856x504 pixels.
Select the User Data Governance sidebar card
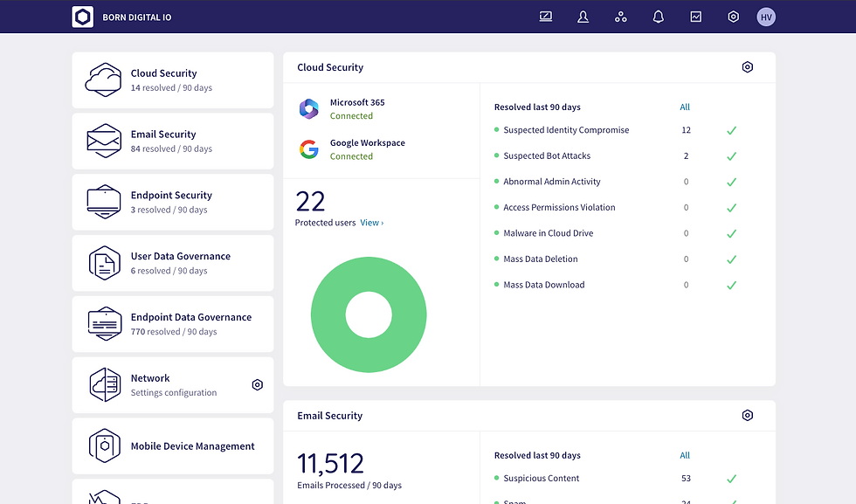pos(173,263)
